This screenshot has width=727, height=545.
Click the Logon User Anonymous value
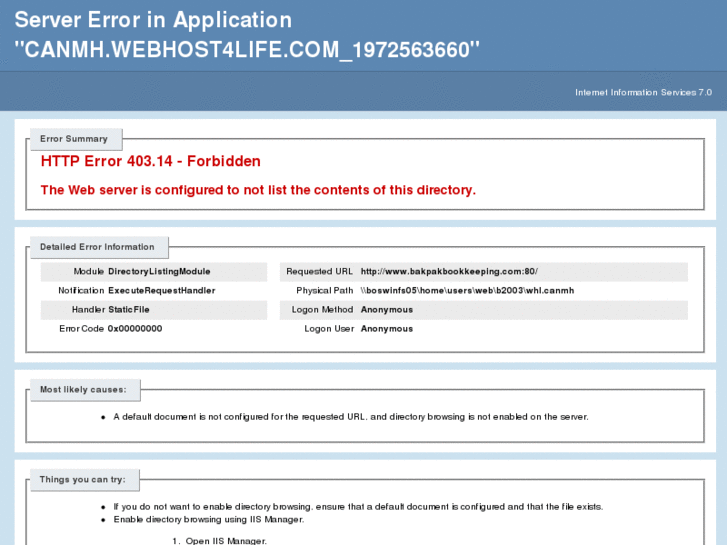pos(387,328)
